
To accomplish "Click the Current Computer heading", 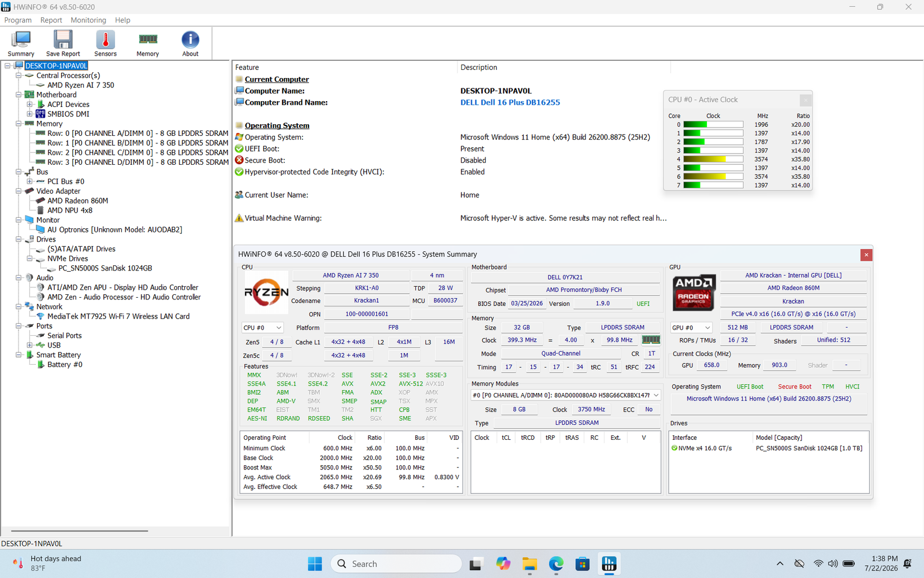I will (277, 79).
